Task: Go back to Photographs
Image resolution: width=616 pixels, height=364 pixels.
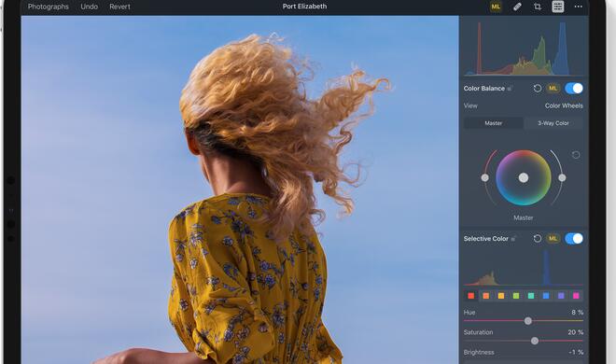Action: click(x=48, y=7)
